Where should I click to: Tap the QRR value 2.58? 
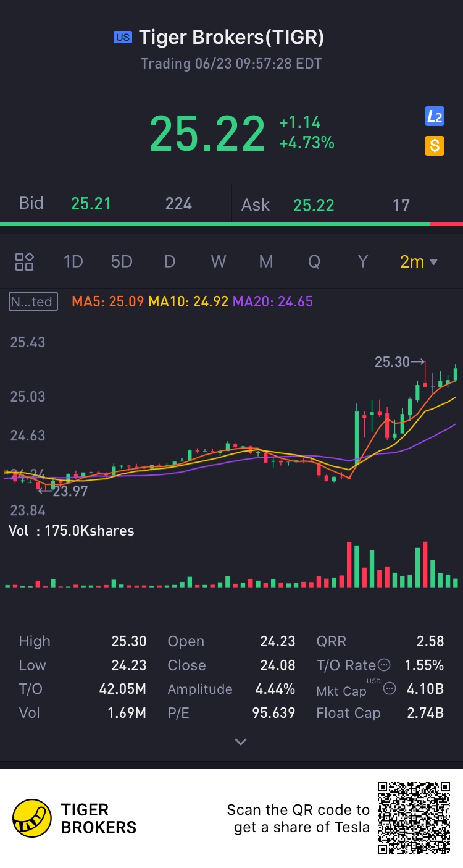click(430, 641)
